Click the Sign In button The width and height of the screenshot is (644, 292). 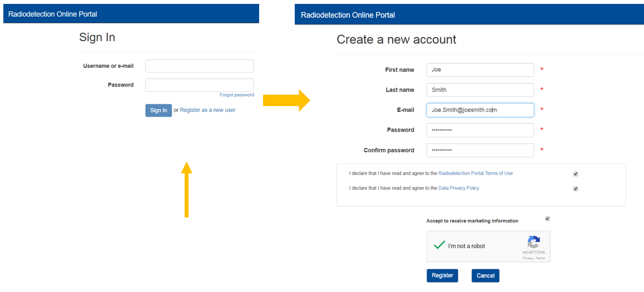tap(158, 110)
